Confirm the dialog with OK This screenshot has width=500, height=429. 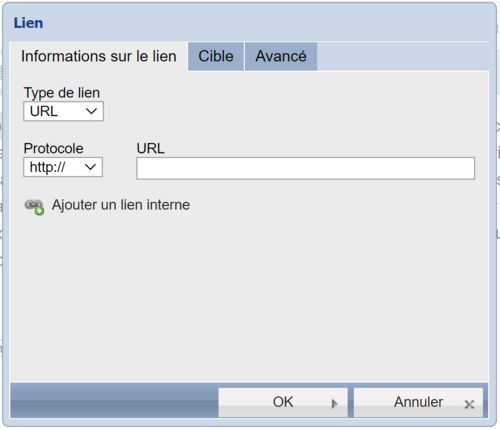coord(283,402)
